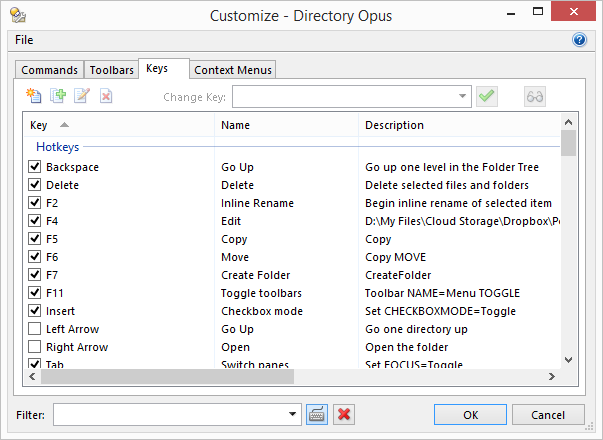The image size is (603, 440).
Task: Click the horizontal scroll left arrow
Action: (x=32, y=376)
